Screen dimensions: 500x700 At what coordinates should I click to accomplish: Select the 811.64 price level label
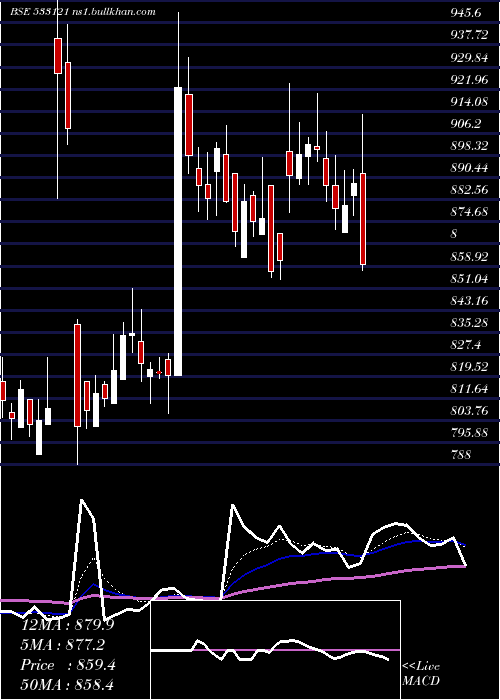click(469, 389)
